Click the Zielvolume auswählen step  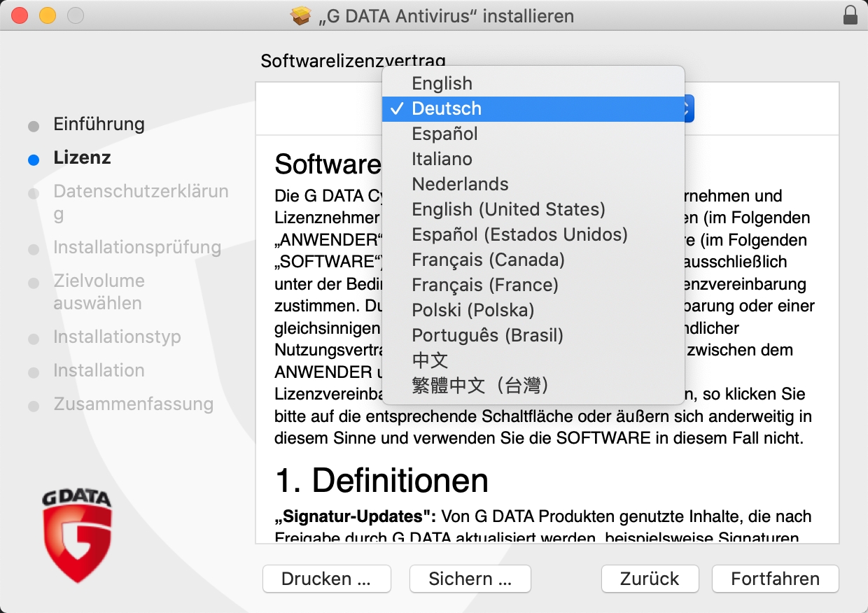coord(99,292)
